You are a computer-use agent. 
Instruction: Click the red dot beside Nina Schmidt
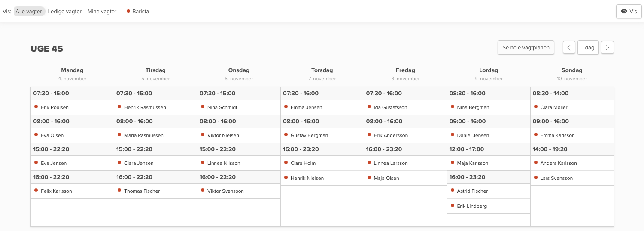(x=203, y=107)
